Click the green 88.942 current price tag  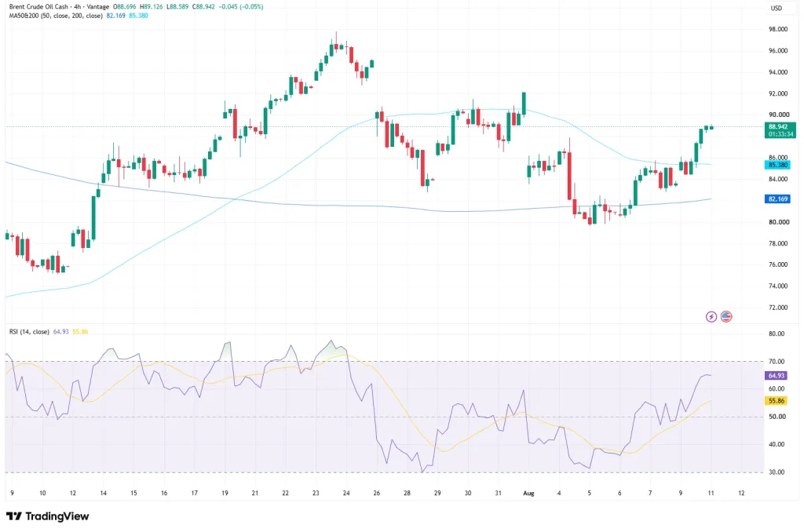780,130
